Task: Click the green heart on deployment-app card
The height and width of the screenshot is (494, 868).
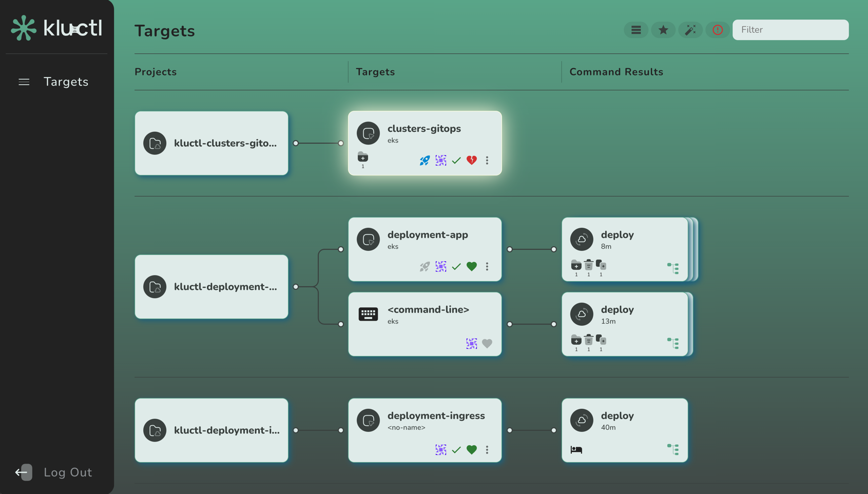Action: (x=472, y=266)
